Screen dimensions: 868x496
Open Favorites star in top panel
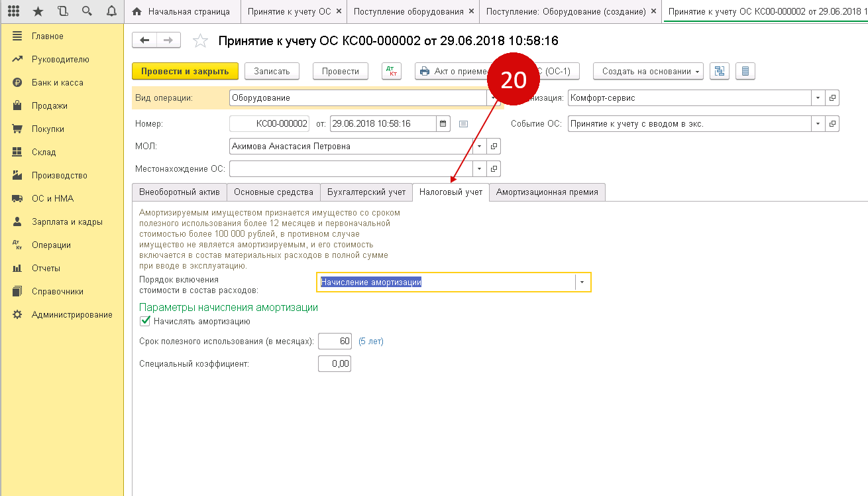(x=38, y=11)
